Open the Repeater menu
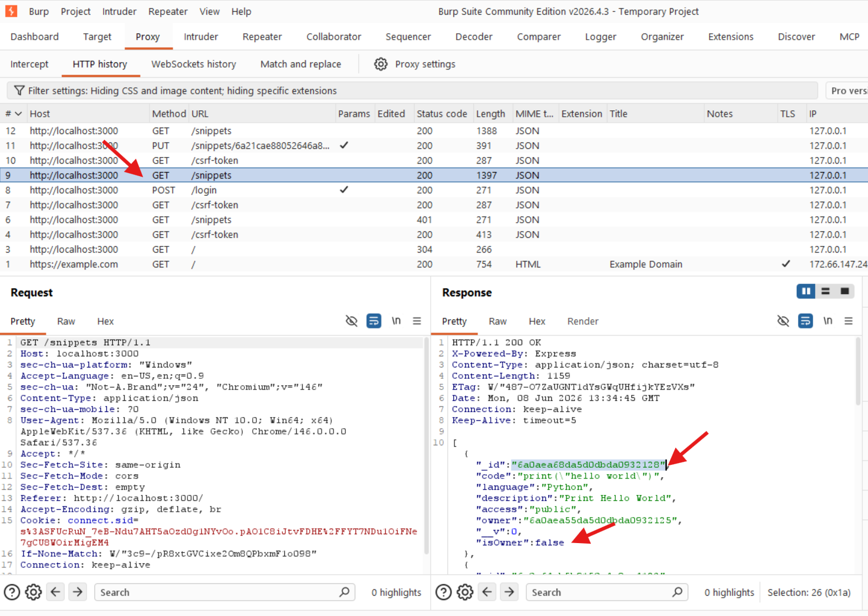 click(168, 11)
